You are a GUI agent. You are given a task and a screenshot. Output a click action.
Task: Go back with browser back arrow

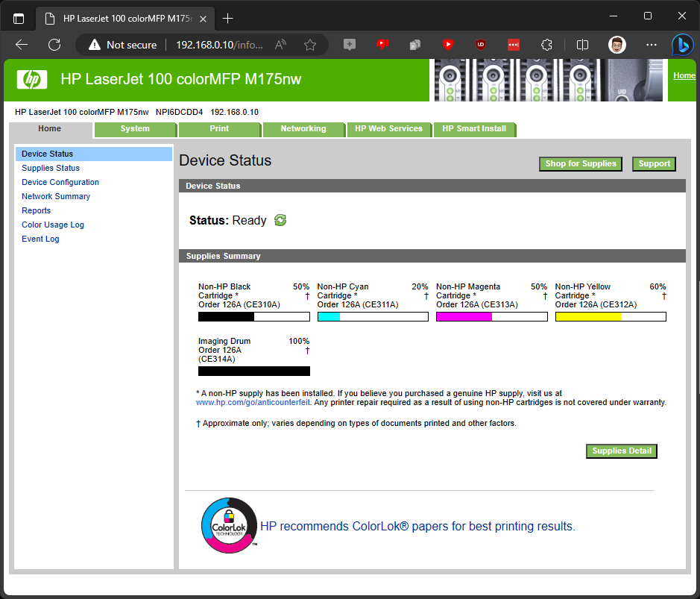(22, 45)
